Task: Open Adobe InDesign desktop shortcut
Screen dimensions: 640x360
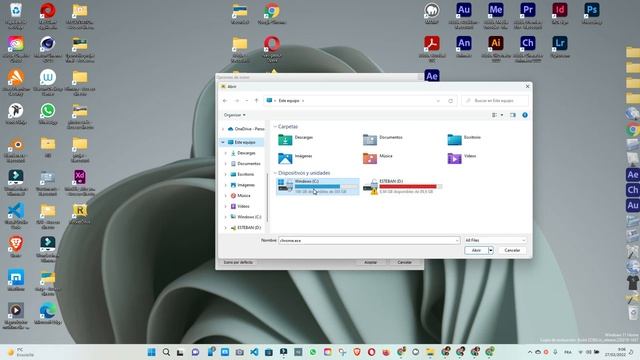Action: (x=560, y=13)
